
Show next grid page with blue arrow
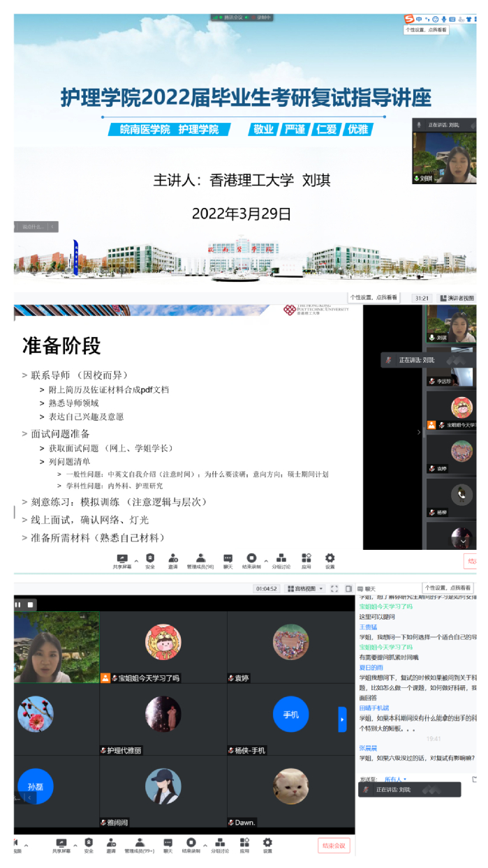342,719
